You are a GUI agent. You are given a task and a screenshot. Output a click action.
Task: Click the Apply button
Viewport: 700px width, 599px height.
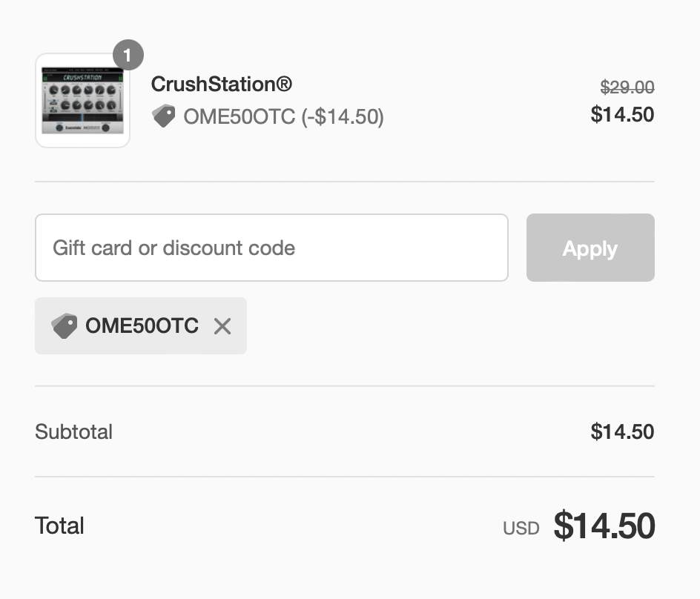[x=590, y=248]
